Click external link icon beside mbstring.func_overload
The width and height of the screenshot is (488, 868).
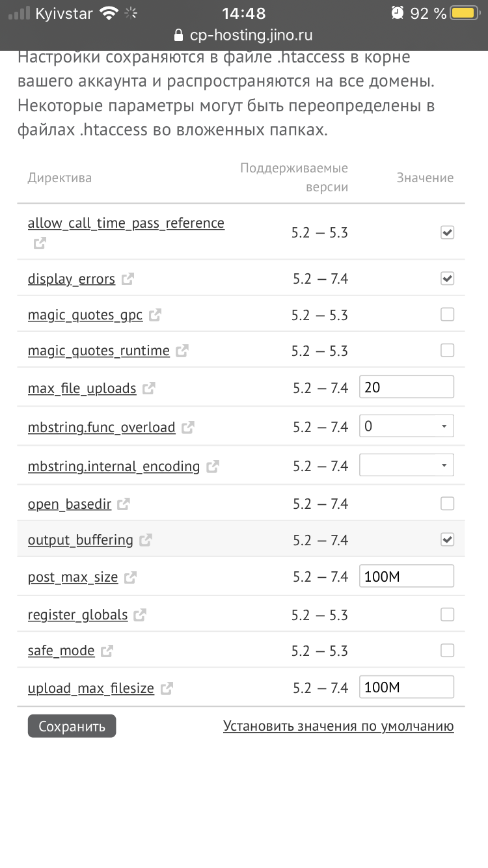point(188,427)
